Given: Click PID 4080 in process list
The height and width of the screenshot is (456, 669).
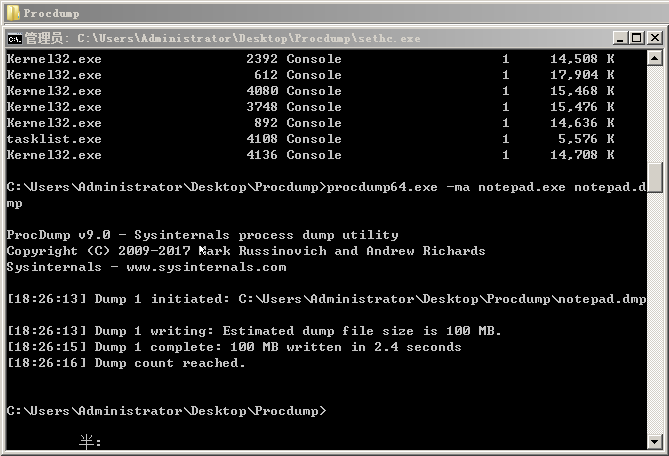Looking at the screenshot, I should [x=262, y=90].
